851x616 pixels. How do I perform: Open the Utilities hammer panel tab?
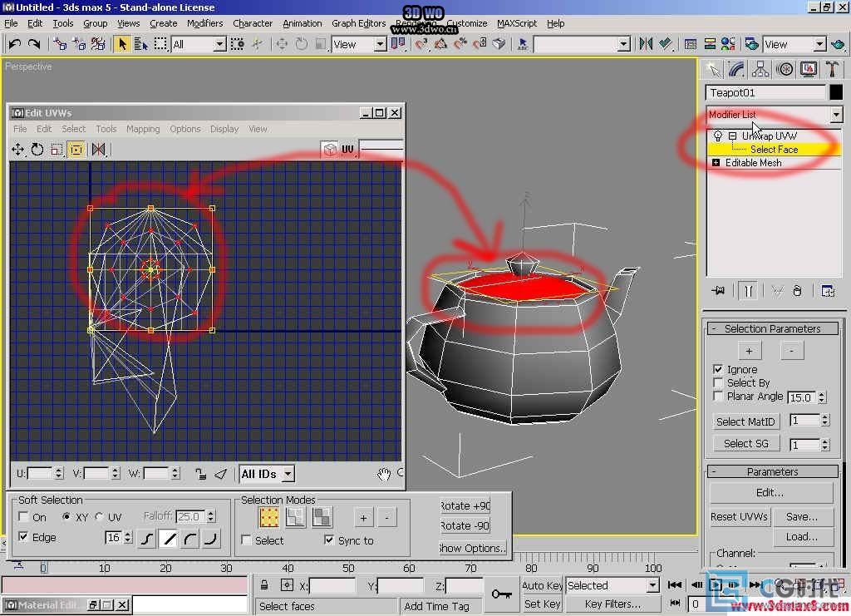click(x=832, y=70)
